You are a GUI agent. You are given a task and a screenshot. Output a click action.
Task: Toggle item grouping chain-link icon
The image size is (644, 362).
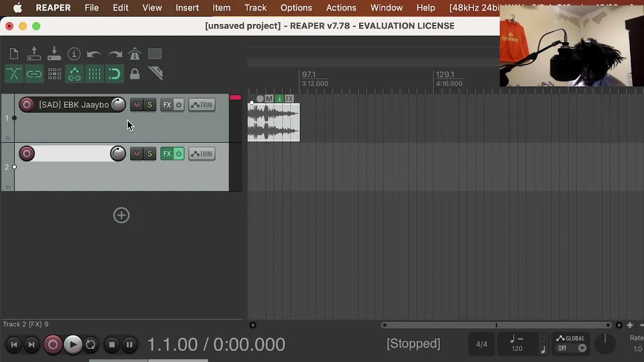tap(34, 74)
